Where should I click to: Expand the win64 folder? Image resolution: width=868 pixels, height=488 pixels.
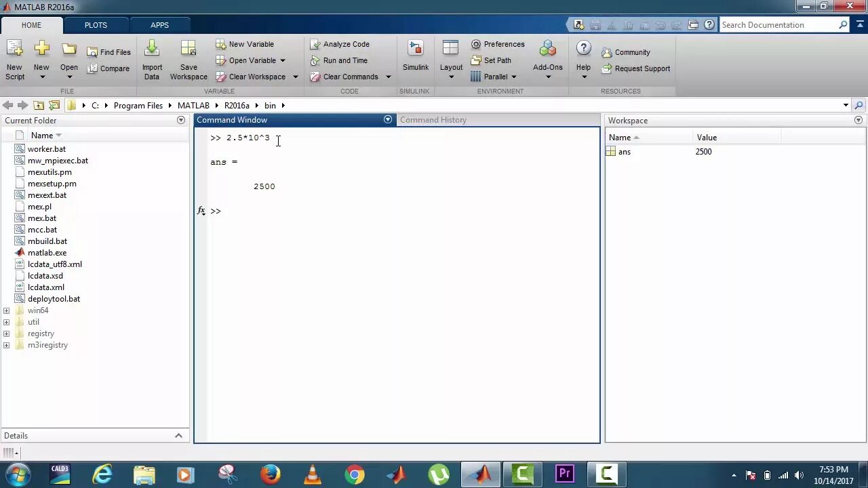[x=6, y=310]
